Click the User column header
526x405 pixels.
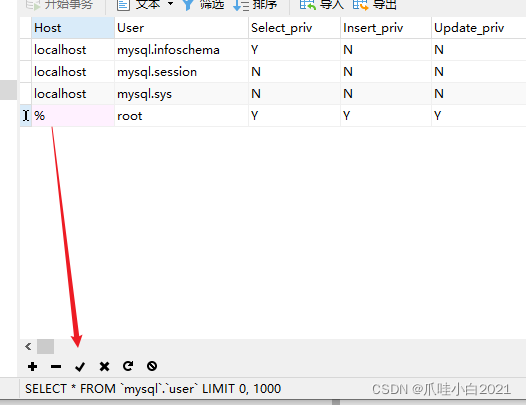coord(181,28)
